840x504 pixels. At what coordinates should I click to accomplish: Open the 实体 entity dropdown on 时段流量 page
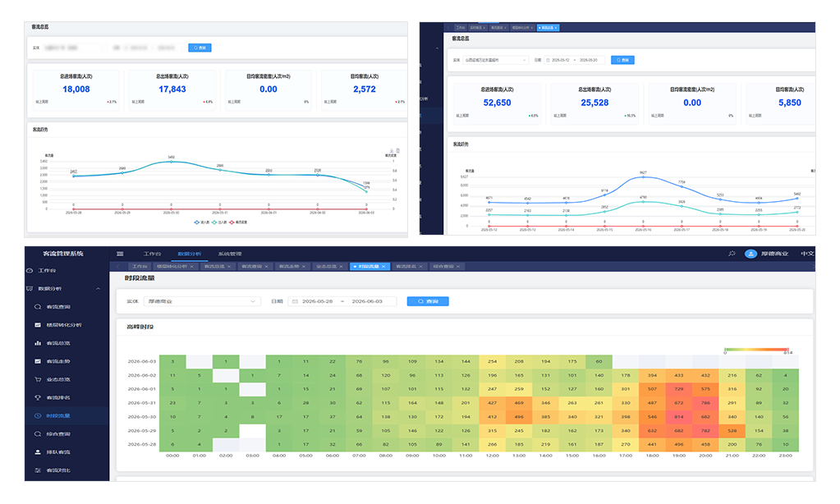[202, 301]
